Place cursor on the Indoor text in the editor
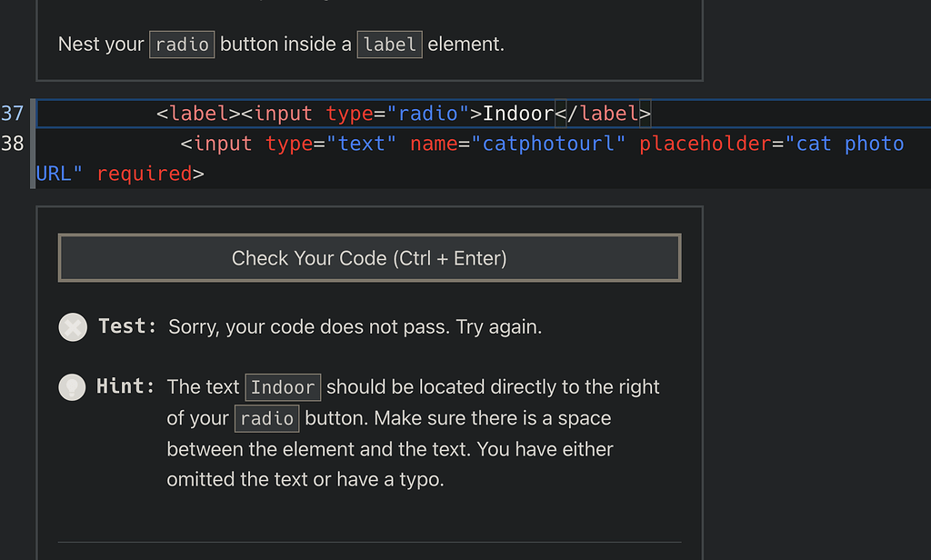Viewport: 931px width, 560px height. pos(519,113)
